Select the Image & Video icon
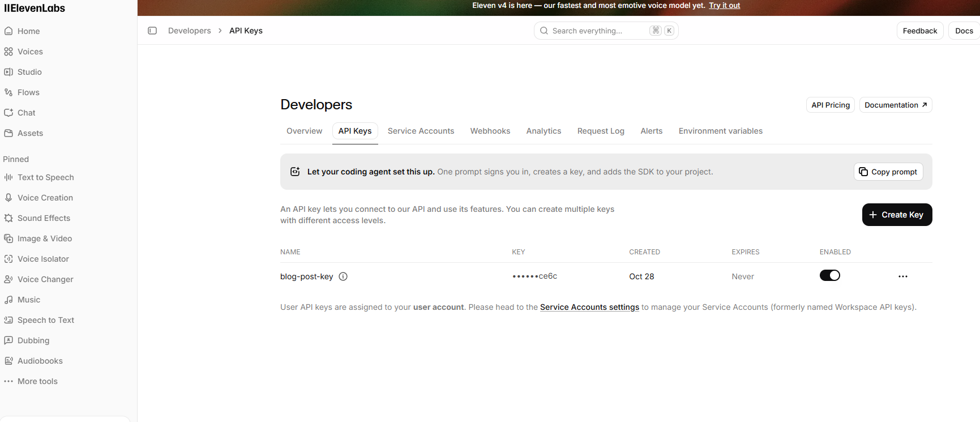The height and width of the screenshot is (422, 980). click(8, 238)
